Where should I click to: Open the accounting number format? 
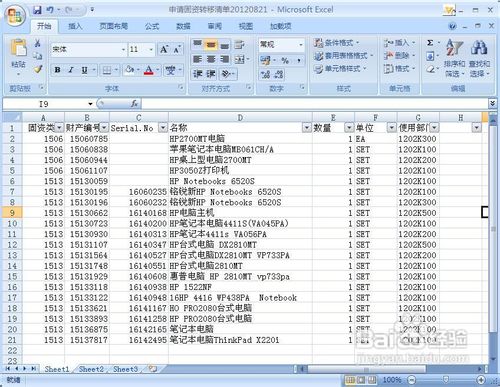point(266,60)
